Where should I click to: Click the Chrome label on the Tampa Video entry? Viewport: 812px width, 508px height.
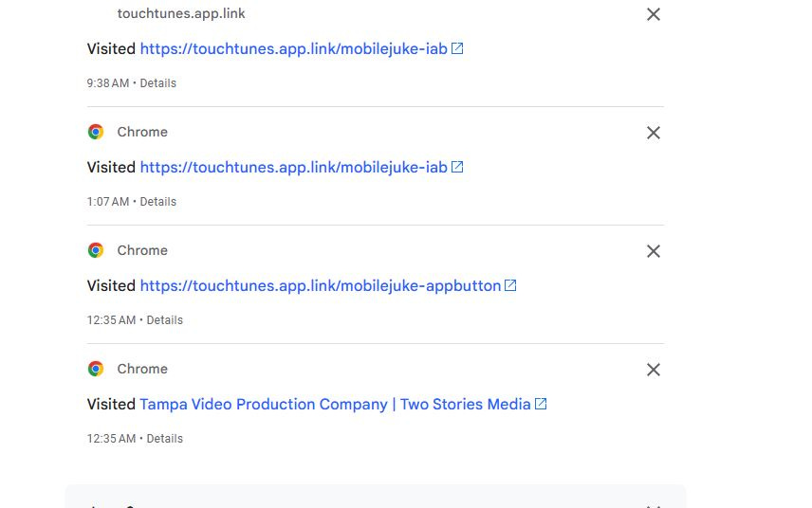(x=142, y=369)
